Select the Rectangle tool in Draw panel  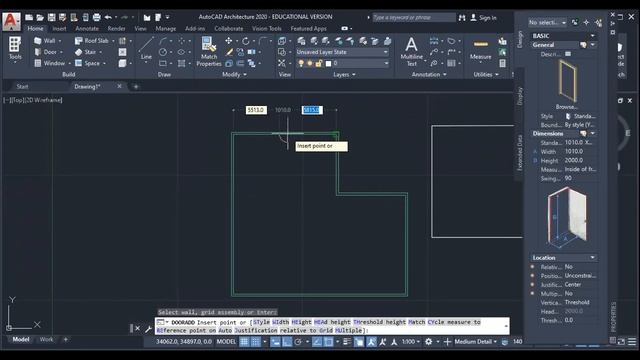(163, 63)
